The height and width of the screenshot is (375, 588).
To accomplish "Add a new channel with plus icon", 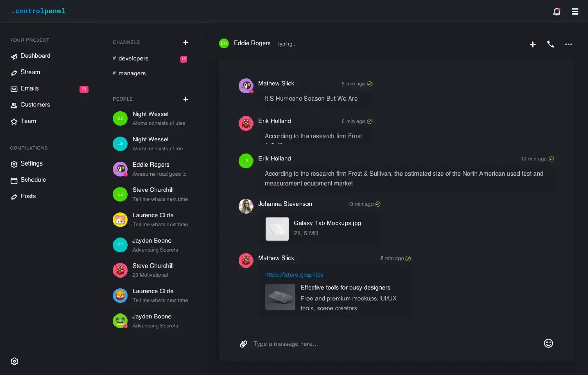I will 186,43.
